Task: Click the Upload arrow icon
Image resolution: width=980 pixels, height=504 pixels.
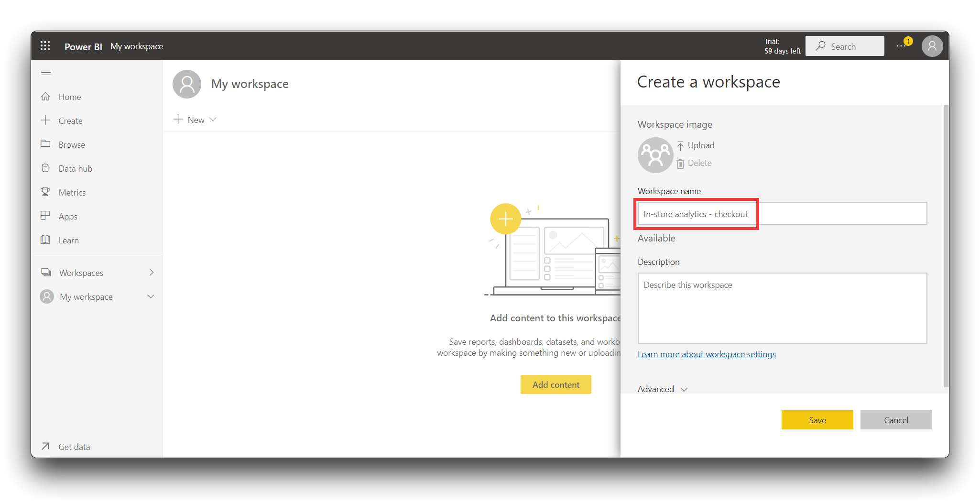Action: (x=680, y=146)
